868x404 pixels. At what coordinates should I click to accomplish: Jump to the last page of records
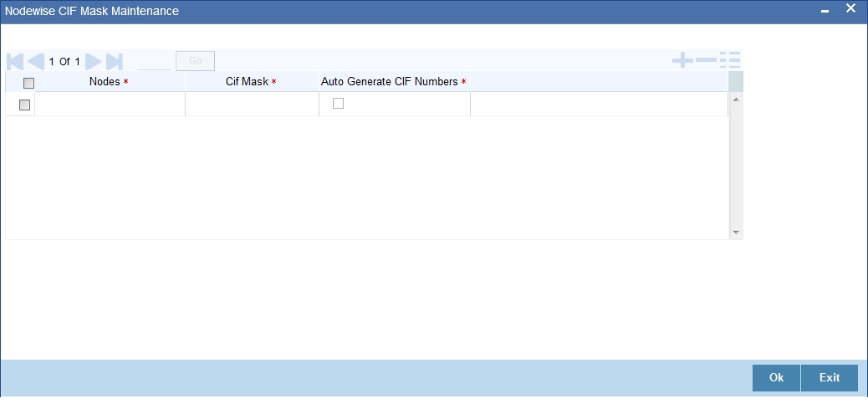[114, 61]
